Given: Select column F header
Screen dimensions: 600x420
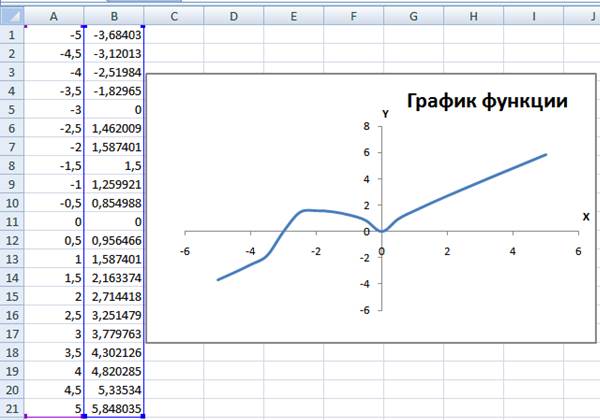Looking at the screenshot, I should 354,16.
